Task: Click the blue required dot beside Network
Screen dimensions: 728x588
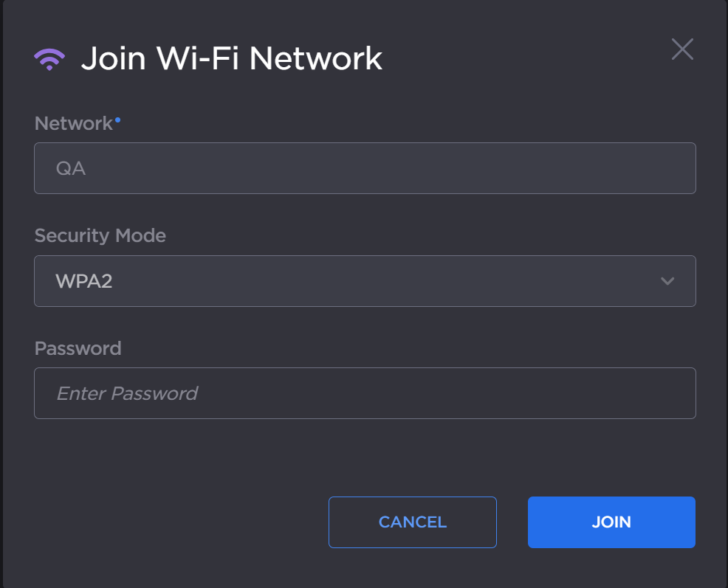Action: point(117,118)
